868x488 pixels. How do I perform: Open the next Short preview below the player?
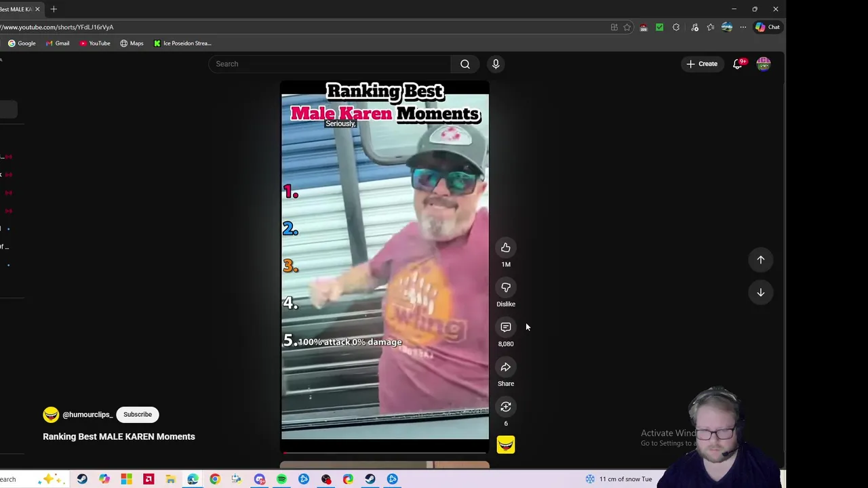pyautogui.click(x=384, y=465)
